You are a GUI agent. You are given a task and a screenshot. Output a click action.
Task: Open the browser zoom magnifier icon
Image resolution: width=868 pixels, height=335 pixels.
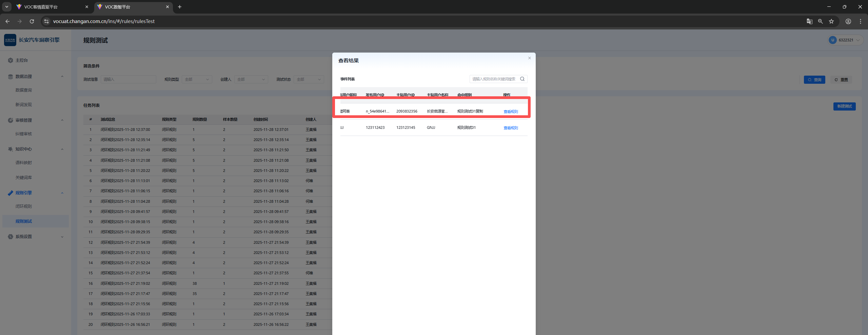pyautogui.click(x=820, y=21)
